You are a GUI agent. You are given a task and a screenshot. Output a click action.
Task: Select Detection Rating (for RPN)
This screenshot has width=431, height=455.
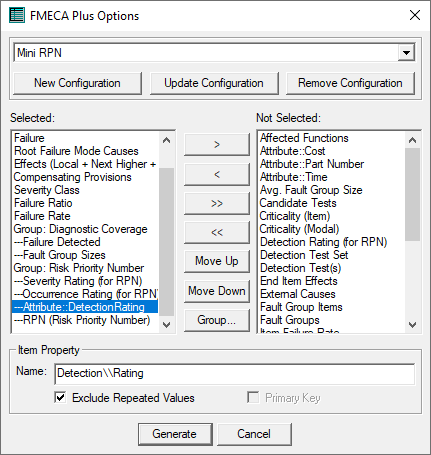pyautogui.click(x=332, y=242)
